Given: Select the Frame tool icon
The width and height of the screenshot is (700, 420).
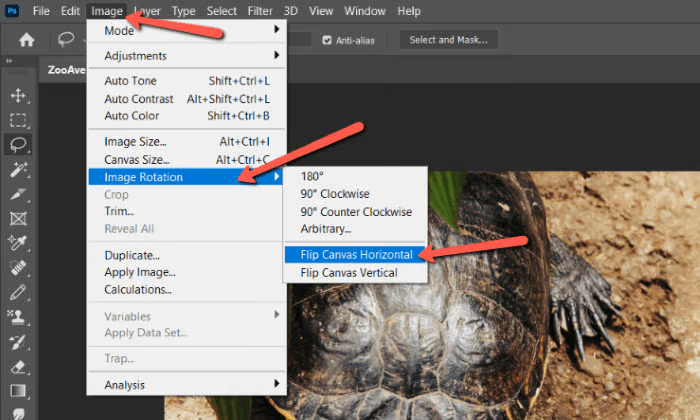Looking at the screenshot, I should coord(18,219).
